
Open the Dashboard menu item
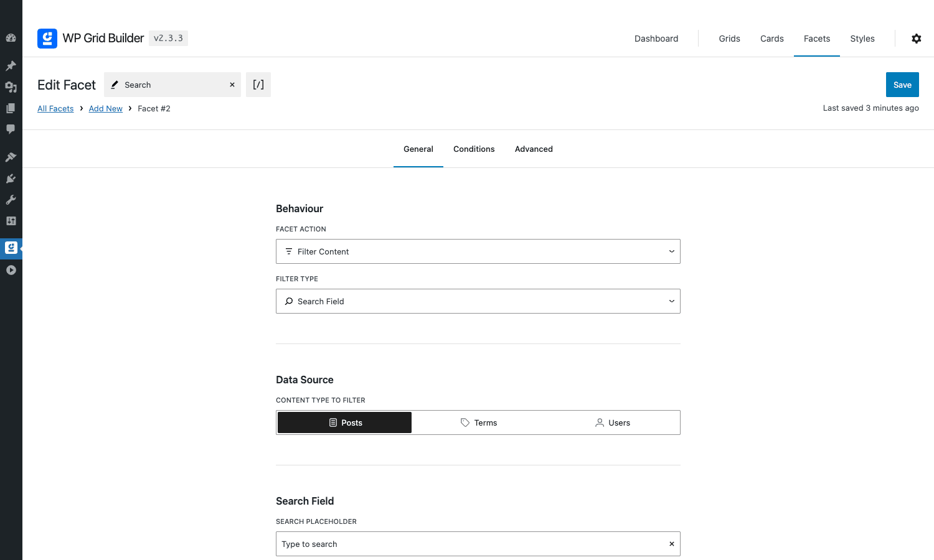[656, 39]
